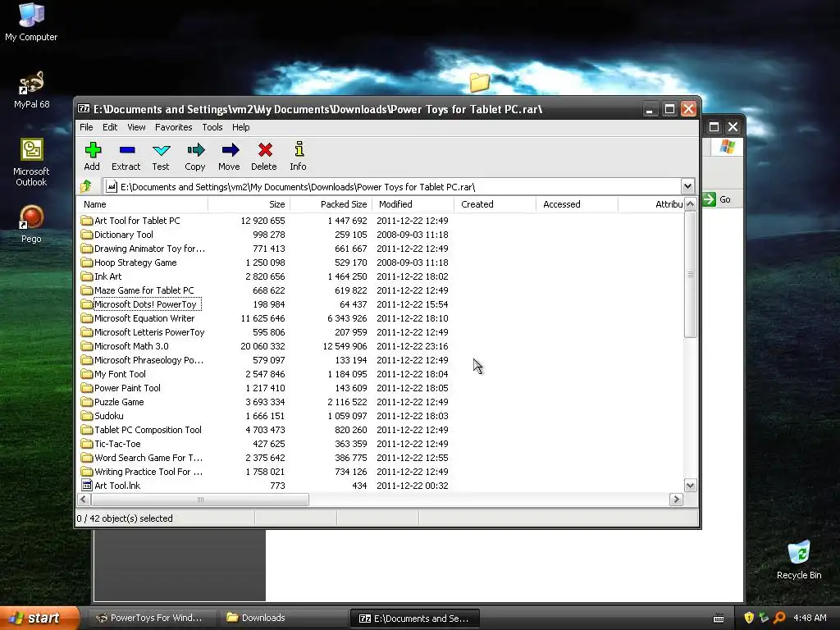Viewport: 840px width, 630px height.
Task: Open the Favorites menu
Action: point(174,127)
